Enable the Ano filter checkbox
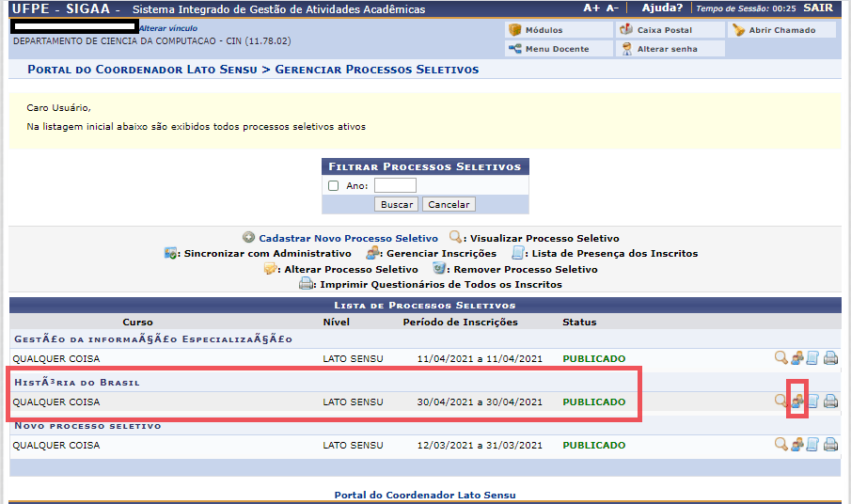This screenshot has height=504, width=851. [334, 186]
